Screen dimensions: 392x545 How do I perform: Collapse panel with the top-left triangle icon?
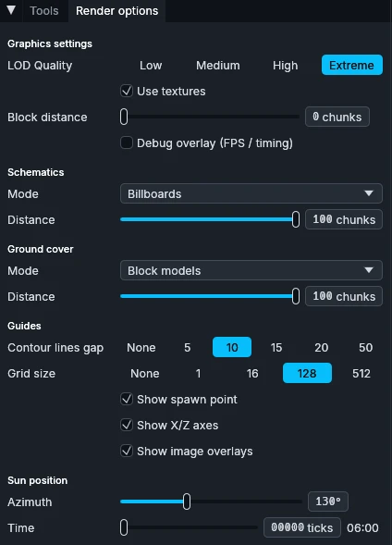(x=11, y=10)
